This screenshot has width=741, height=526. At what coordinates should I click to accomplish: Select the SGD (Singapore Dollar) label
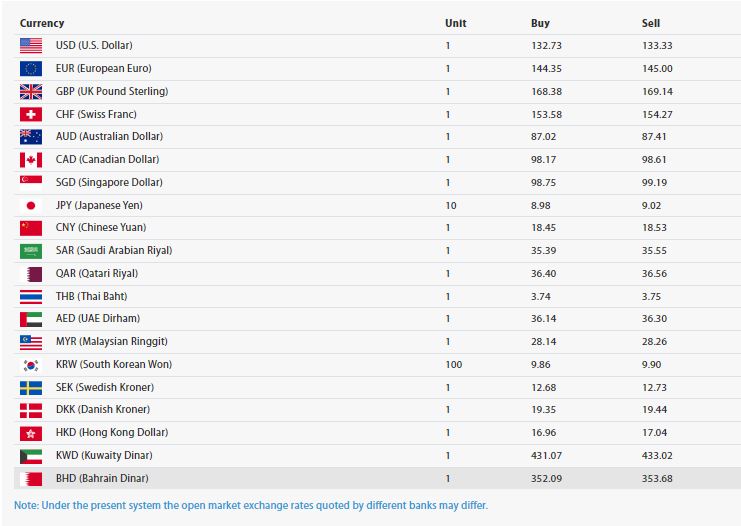tap(109, 182)
